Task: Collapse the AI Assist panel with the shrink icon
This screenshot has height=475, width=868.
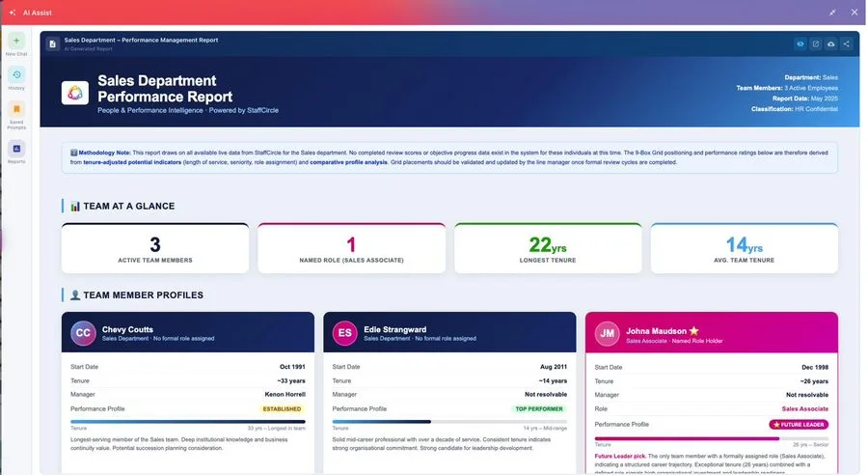Action: [x=832, y=13]
